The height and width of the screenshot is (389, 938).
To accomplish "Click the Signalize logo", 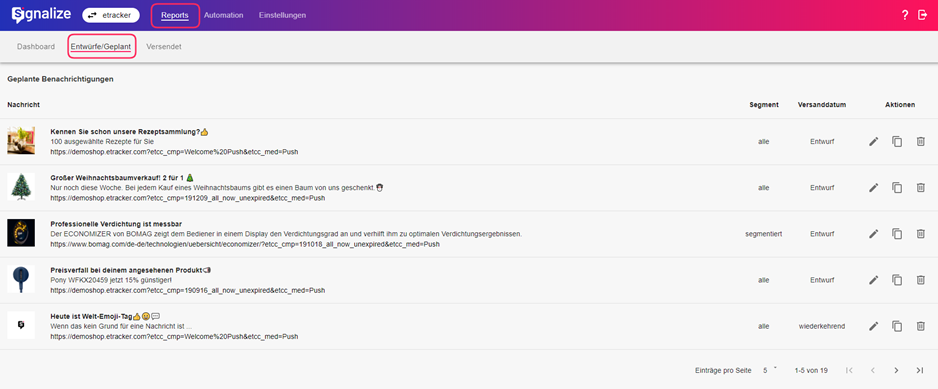I will pyautogui.click(x=41, y=15).
